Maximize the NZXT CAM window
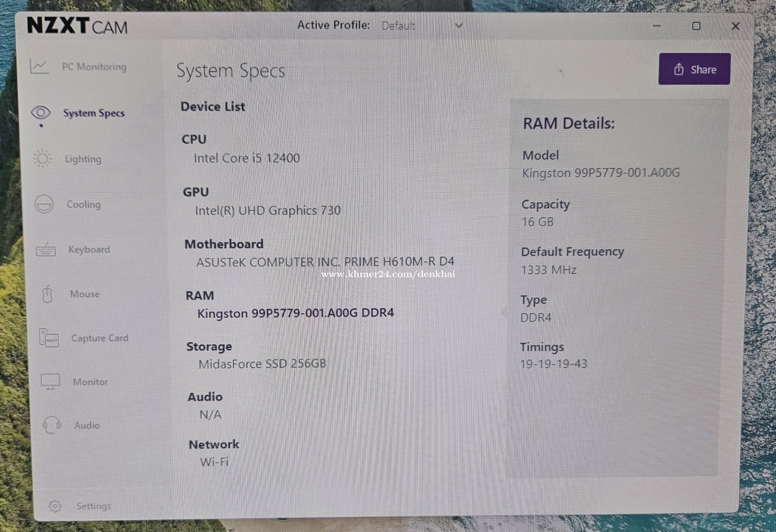Screen dimensions: 776x532 [696, 26]
